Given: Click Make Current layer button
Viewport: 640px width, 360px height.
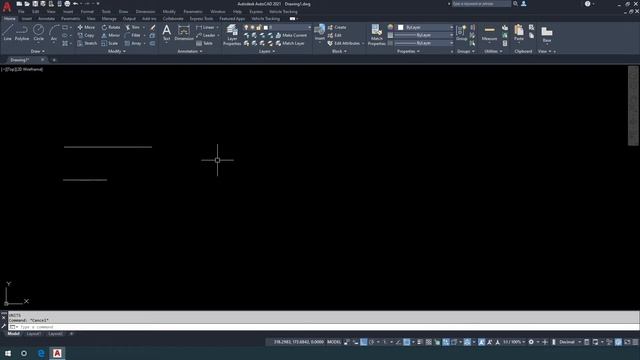Looking at the screenshot, I should tap(291, 36).
